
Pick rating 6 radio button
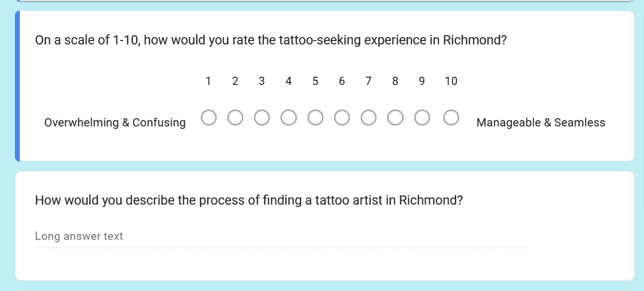pos(342,118)
